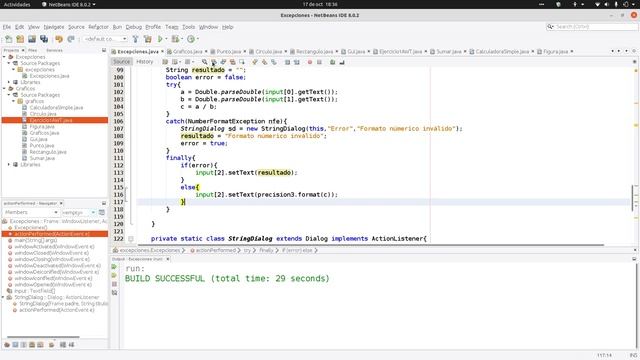The image size is (640, 360).
Task: Click the New File toolbar icon
Action: 9,39
